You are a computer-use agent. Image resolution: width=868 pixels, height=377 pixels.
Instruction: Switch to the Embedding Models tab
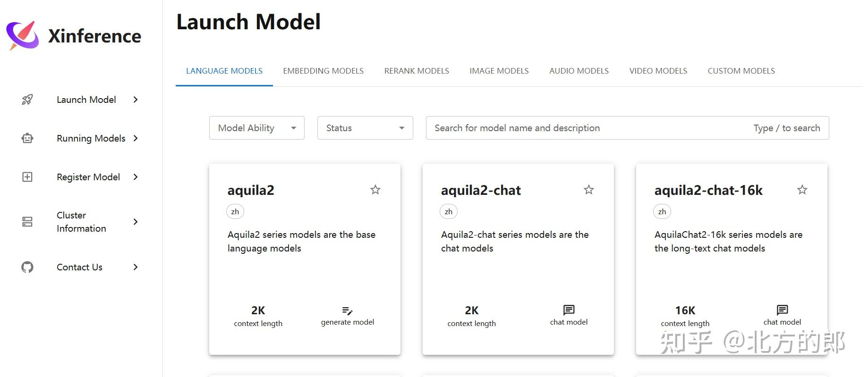coord(323,71)
